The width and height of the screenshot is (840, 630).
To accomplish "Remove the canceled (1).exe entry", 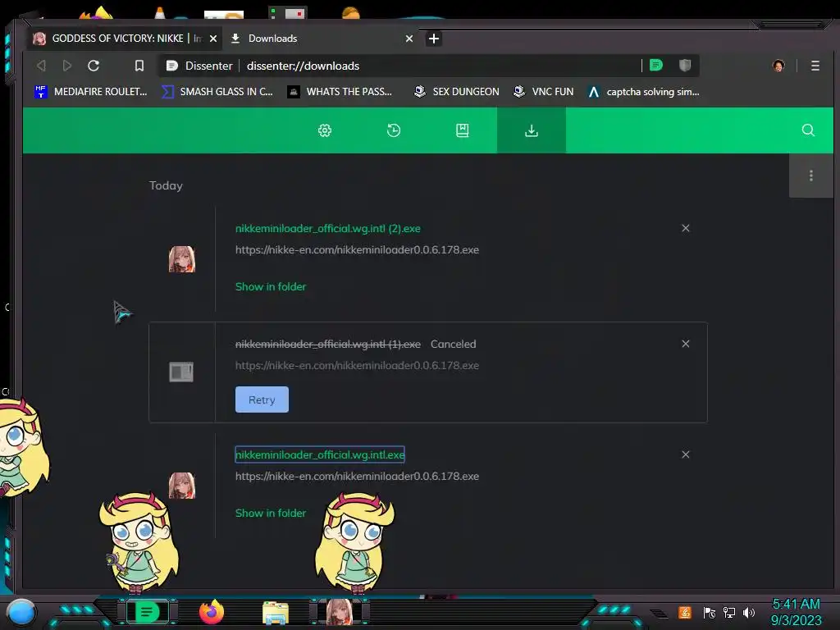I will click(x=685, y=344).
